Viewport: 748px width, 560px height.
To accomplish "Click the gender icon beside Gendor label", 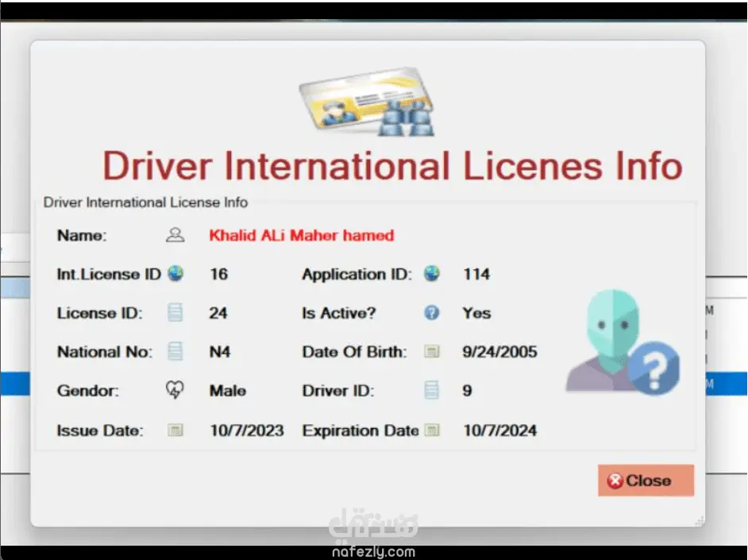I will pyautogui.click(x=175, y=390).
